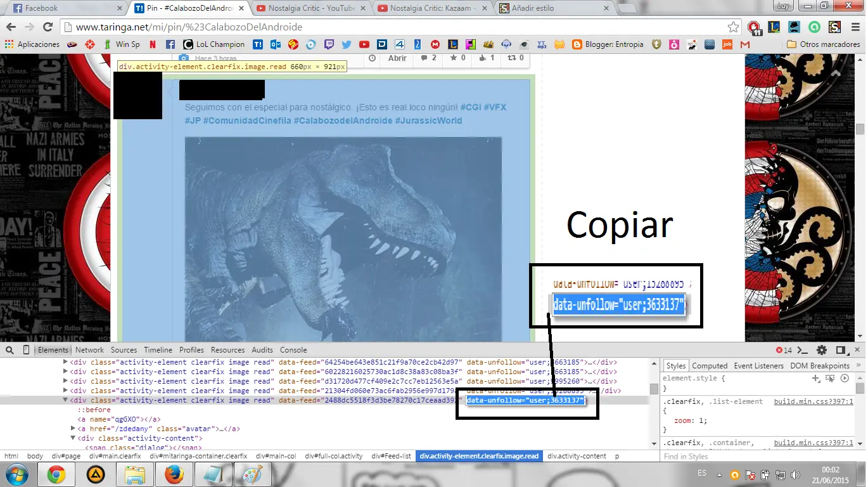Select the a name="qgGXO" node
The height and width of the screenshot is (487, 868).
coord(119,419)
